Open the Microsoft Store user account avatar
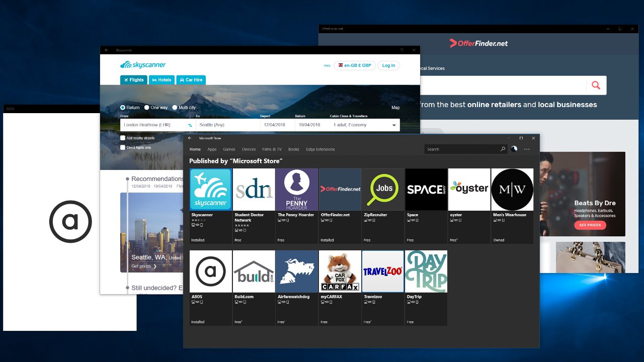This screenshot has height=362, width=644. click(514, 149)
